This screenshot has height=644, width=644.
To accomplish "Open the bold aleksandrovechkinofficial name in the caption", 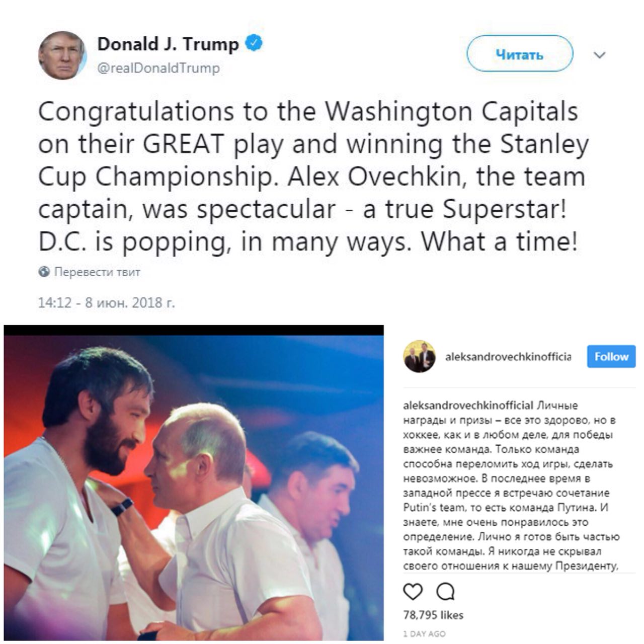I will click(x=468, y=406).
